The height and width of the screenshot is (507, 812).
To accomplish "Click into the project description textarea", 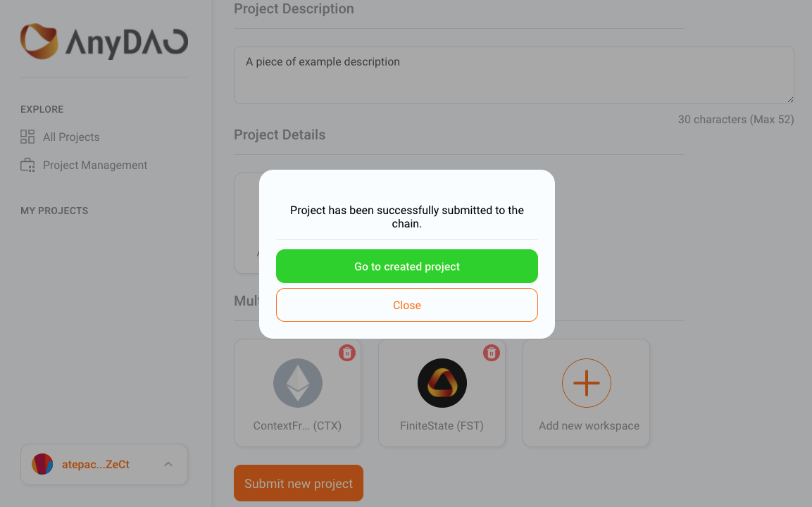I will [514, 75].
